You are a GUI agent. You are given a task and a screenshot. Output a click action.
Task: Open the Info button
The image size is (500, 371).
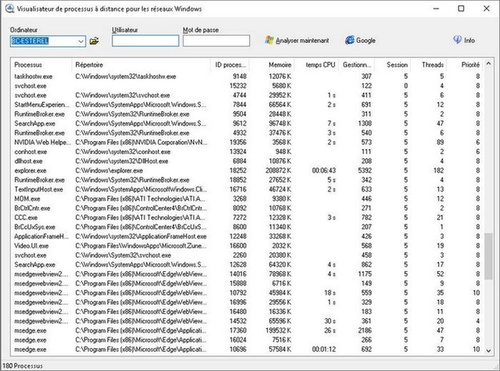point(464,40)
